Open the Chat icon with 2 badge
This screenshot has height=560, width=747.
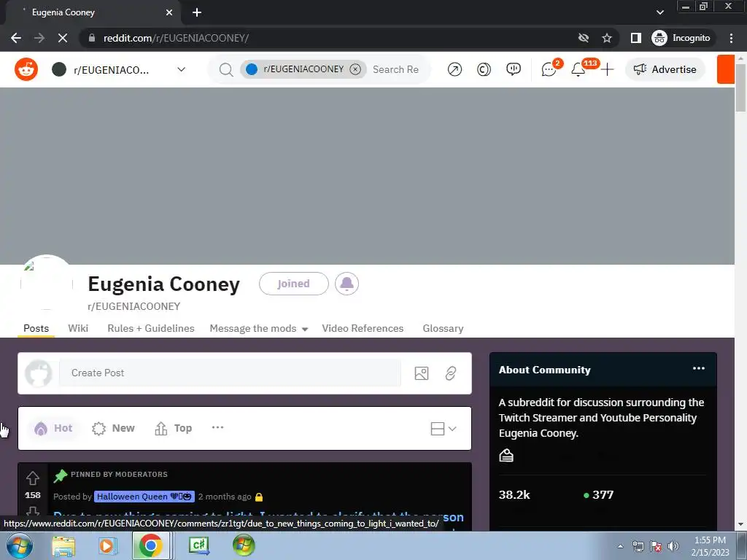tap(549, 69)
